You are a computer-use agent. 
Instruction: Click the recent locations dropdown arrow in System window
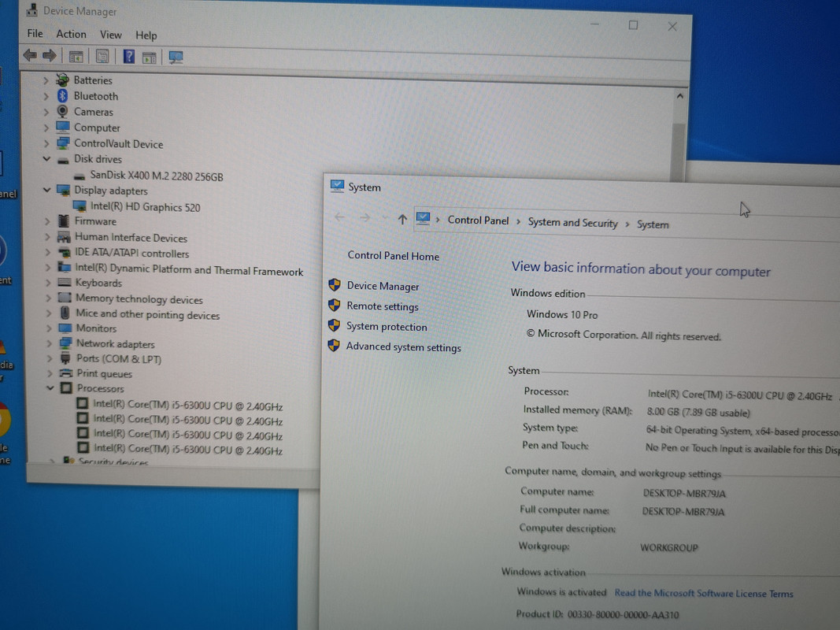tap(384, 218)
